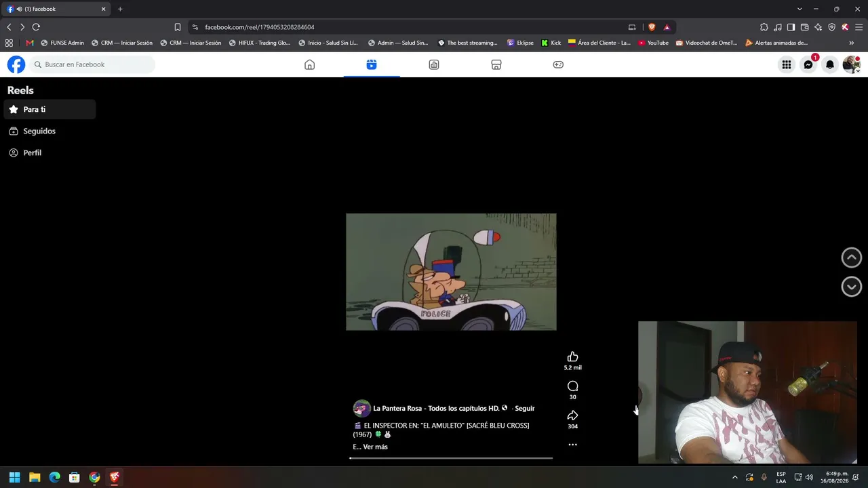
Task: Open FUNSE Admin bookmark
Action: pyautogui.click(x=62, y=43)
